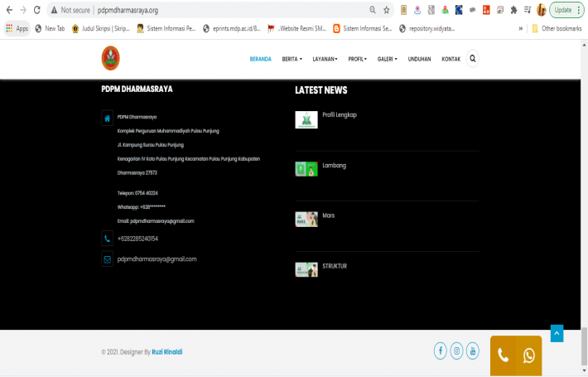Go to the BERANDA menu item
Image resolution: width=588 pixels, height=377 pixels.
(x=260, y=59)
